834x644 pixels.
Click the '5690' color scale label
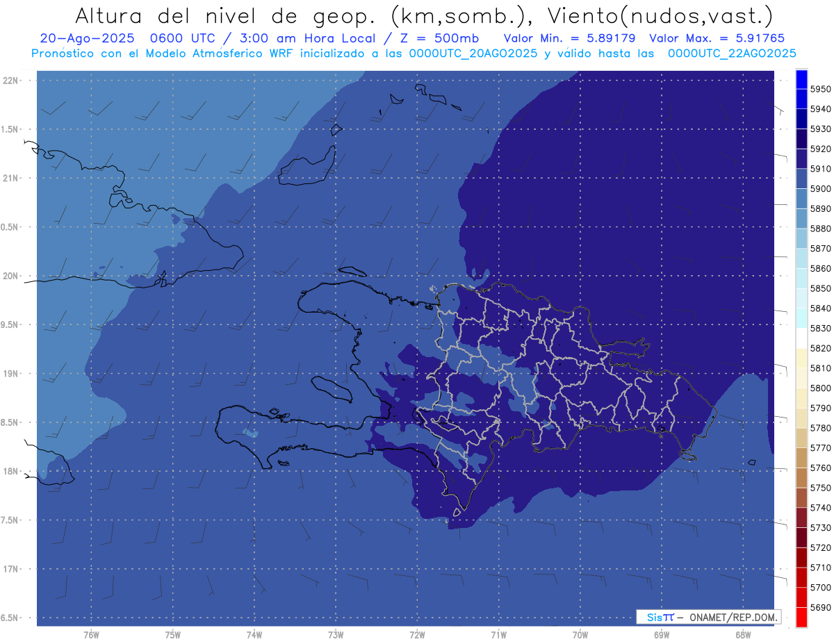coord(821,607)
